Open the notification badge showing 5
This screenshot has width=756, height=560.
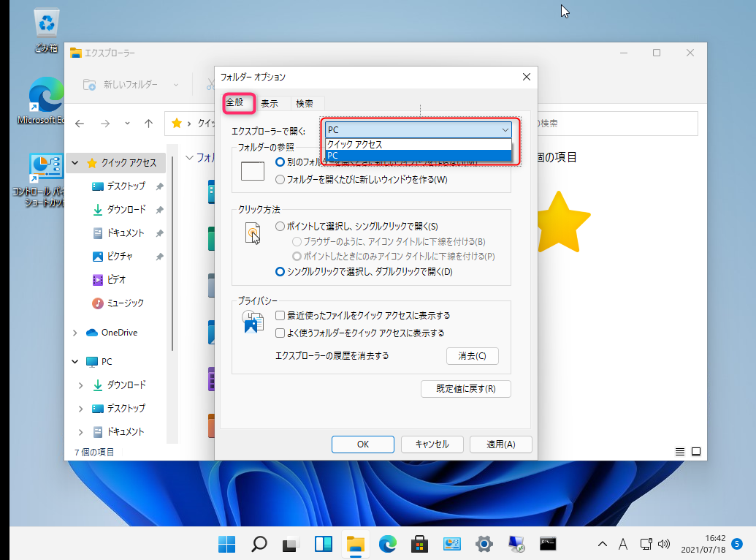(737, 544)
